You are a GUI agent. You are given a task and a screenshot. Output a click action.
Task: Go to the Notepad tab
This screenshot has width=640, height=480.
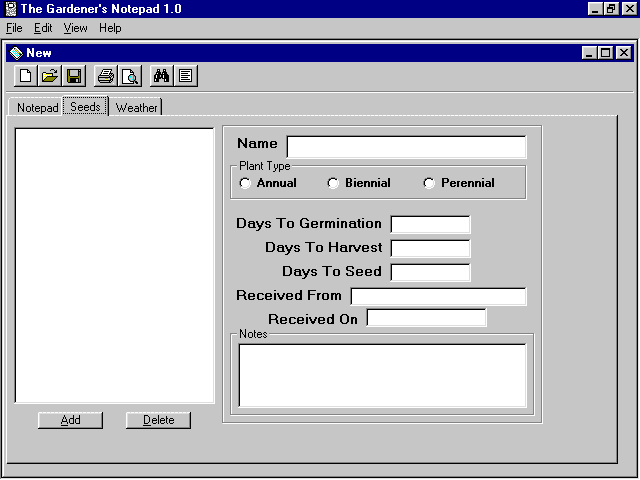pos(37,107)
